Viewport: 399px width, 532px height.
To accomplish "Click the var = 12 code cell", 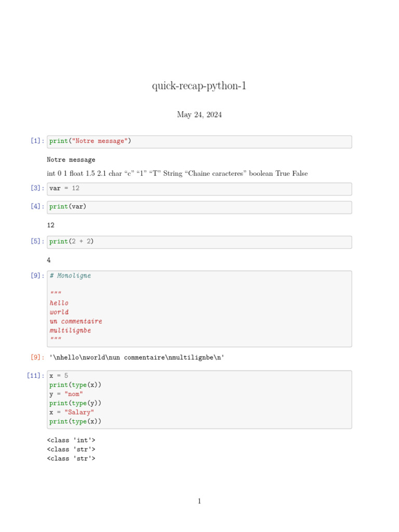I will pos(199,189).
